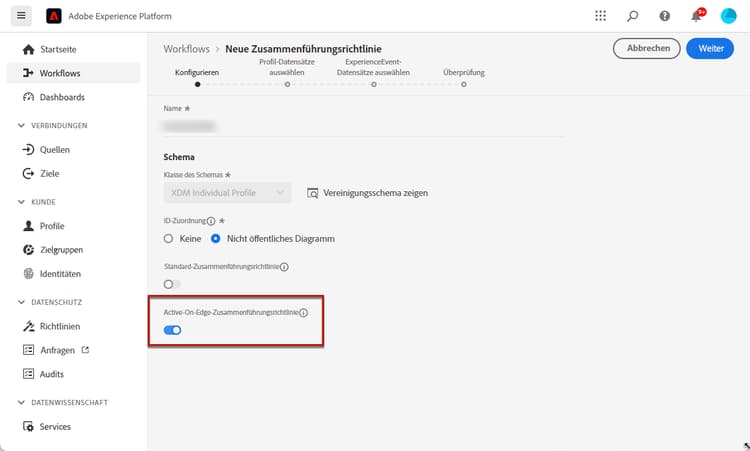Screen dimensions: 750x451
Task: Open the user profile avatar
Action: (728, 16)
